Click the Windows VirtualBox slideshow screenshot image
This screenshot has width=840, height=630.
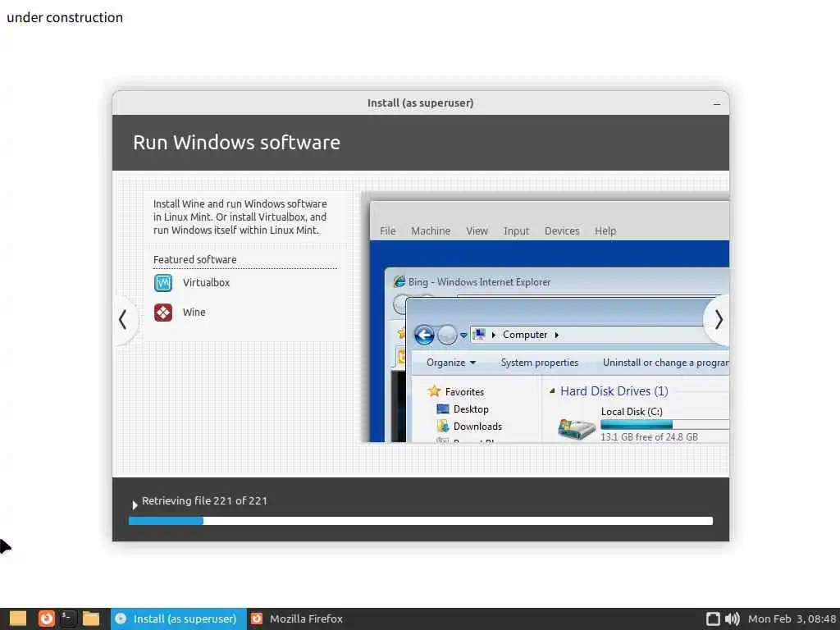click(x=546, y=317)
